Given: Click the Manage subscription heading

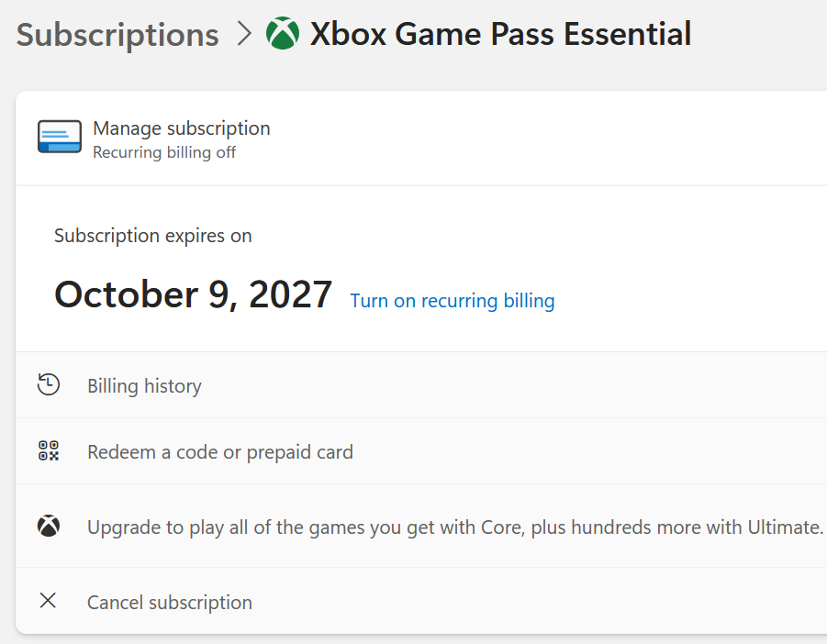Looking at the screenshot, I should point(182,128).
